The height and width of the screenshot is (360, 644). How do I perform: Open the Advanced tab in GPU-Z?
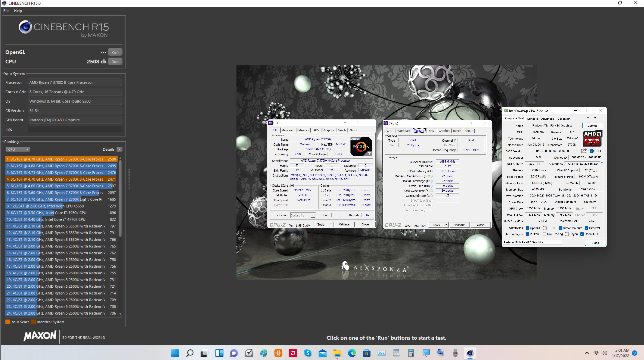(x=547, y=119)
